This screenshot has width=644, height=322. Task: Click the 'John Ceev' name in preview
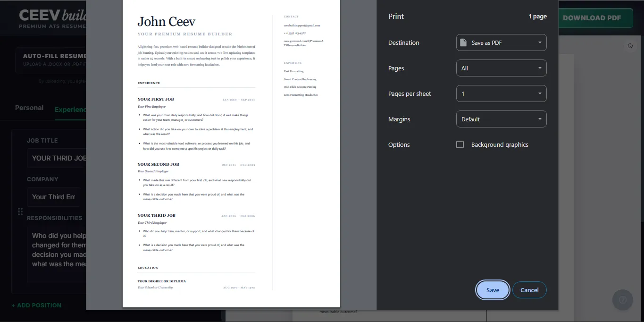coord(166,21)
